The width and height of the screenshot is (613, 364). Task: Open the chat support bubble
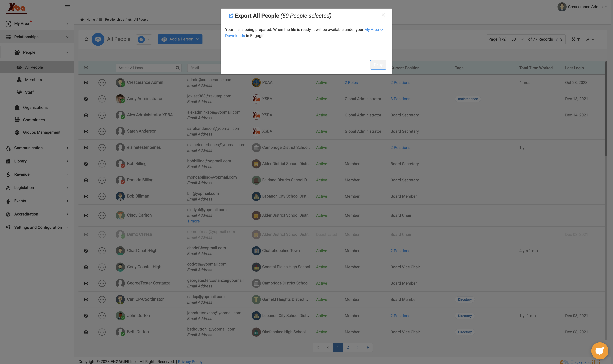click(599, 351)
